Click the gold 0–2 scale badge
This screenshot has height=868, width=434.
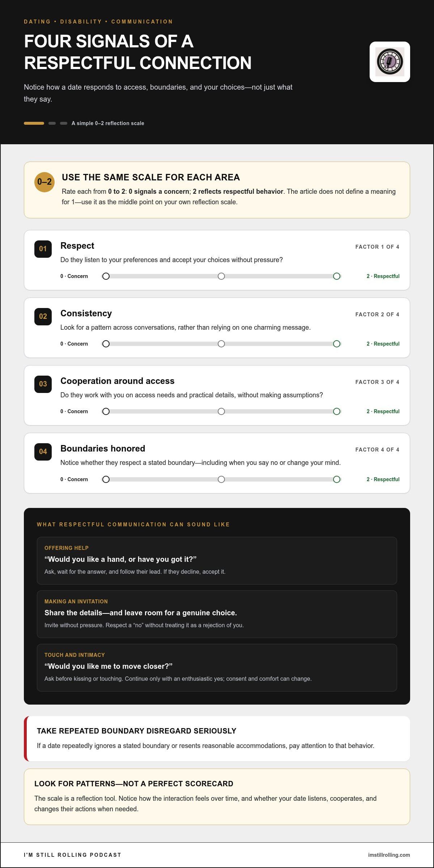(44, 182)
